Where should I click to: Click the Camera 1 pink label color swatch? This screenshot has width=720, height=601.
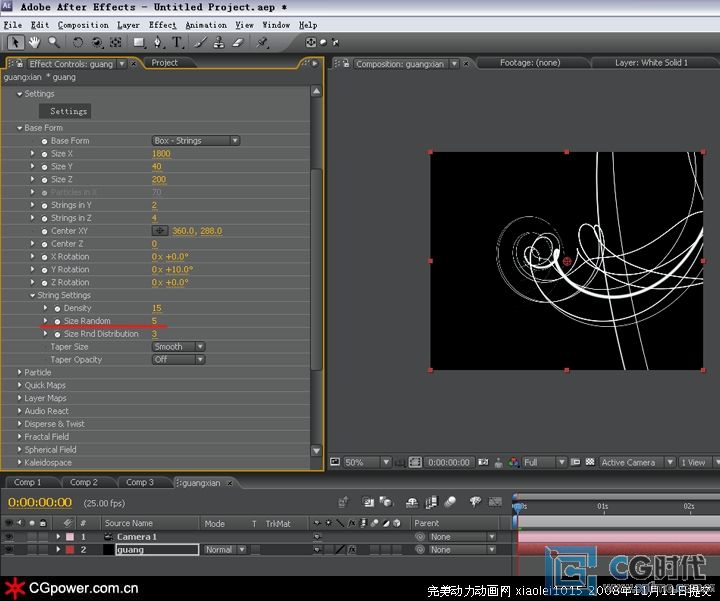(x=70, y=536)
